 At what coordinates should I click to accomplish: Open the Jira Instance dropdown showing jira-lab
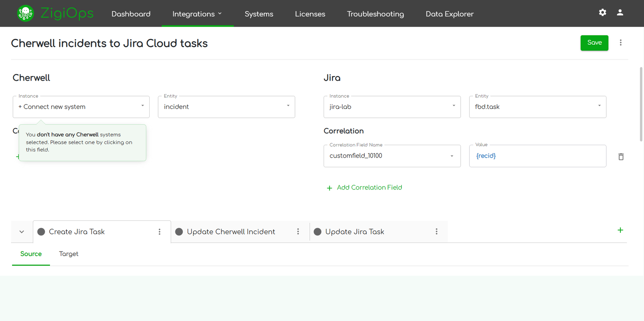(392, 107)
